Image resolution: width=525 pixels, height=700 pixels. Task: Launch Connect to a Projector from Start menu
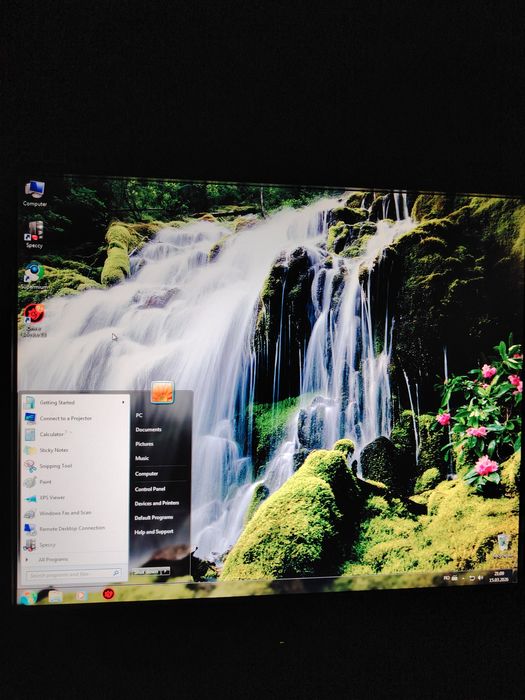click(75, 418)
